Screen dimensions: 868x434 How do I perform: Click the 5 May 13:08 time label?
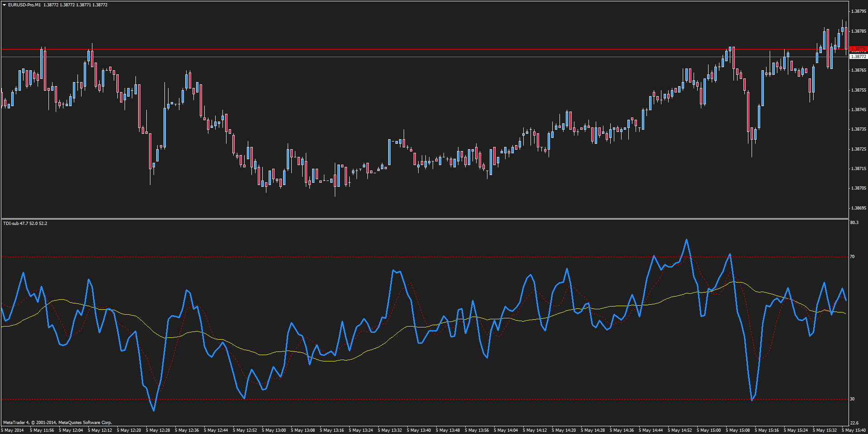point(303,430)
